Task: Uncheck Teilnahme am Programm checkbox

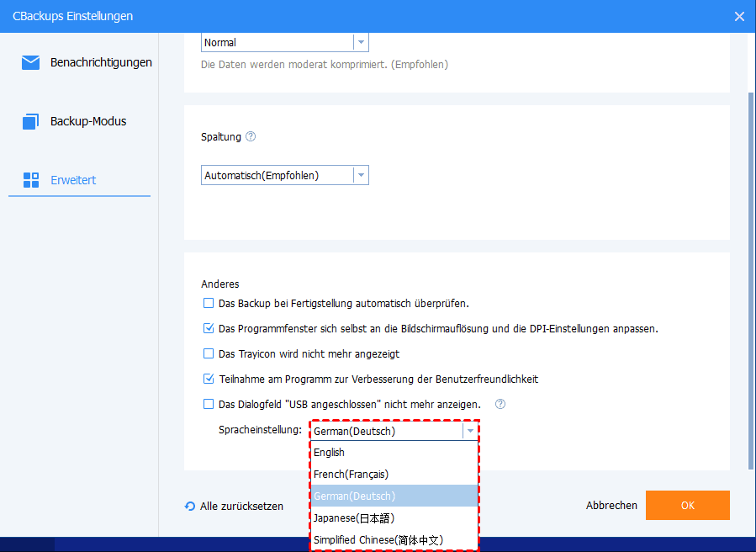Action: click(x=209, y=379)
